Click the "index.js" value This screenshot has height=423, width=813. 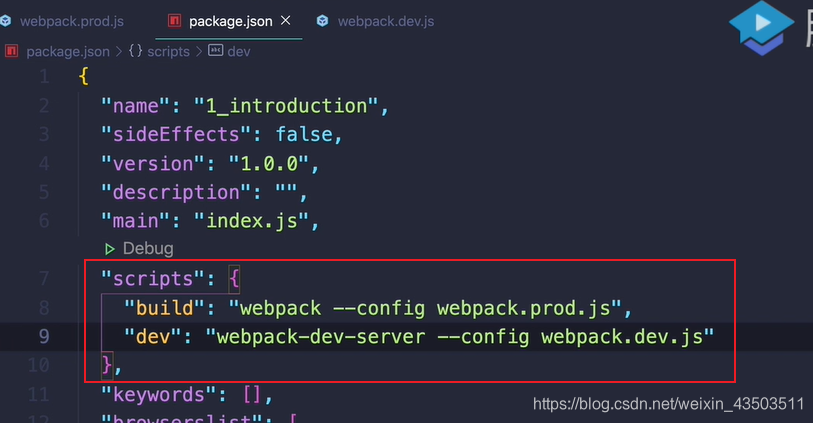(x=252, y=221)
